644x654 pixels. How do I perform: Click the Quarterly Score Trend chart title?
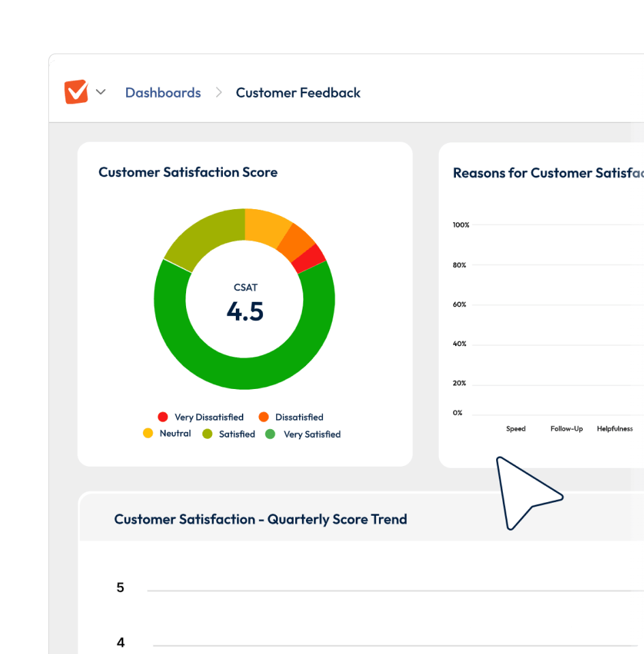pyautogui.click(x=261, y=519)
